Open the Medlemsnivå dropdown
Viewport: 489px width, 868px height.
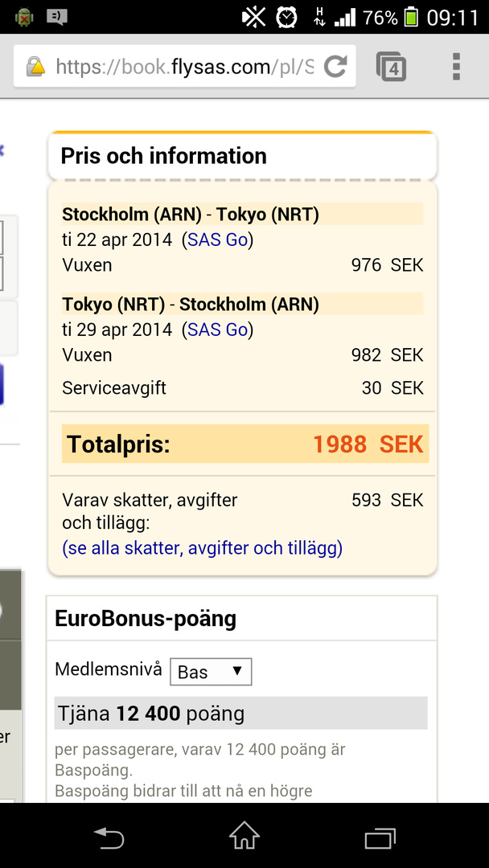tap(211, 672)
